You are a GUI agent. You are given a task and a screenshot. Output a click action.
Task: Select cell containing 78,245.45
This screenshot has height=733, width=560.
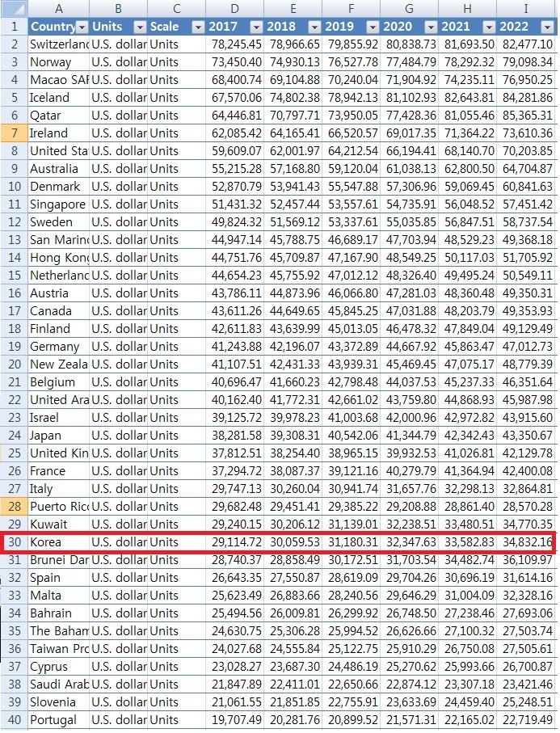pos(234,44)
